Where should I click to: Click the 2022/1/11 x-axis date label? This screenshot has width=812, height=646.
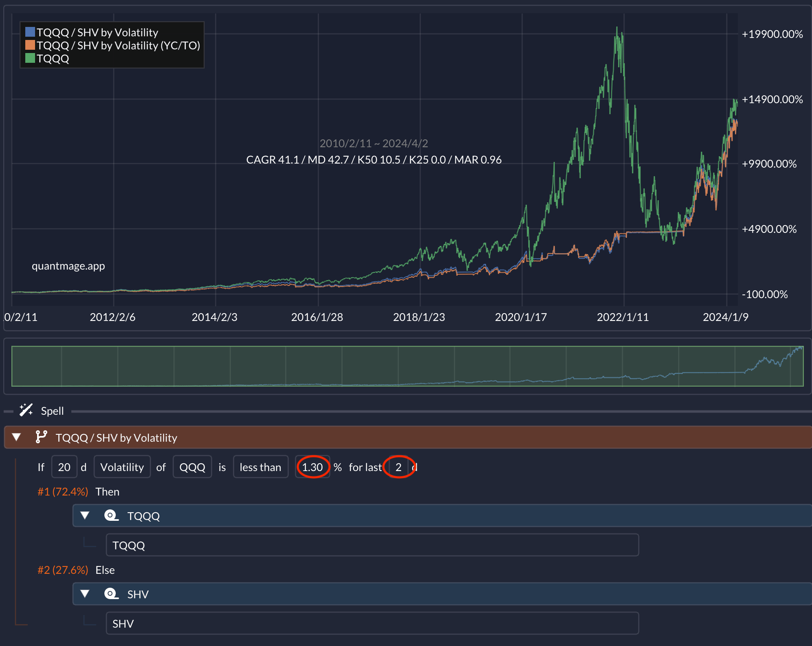click(x=623, y=317)
